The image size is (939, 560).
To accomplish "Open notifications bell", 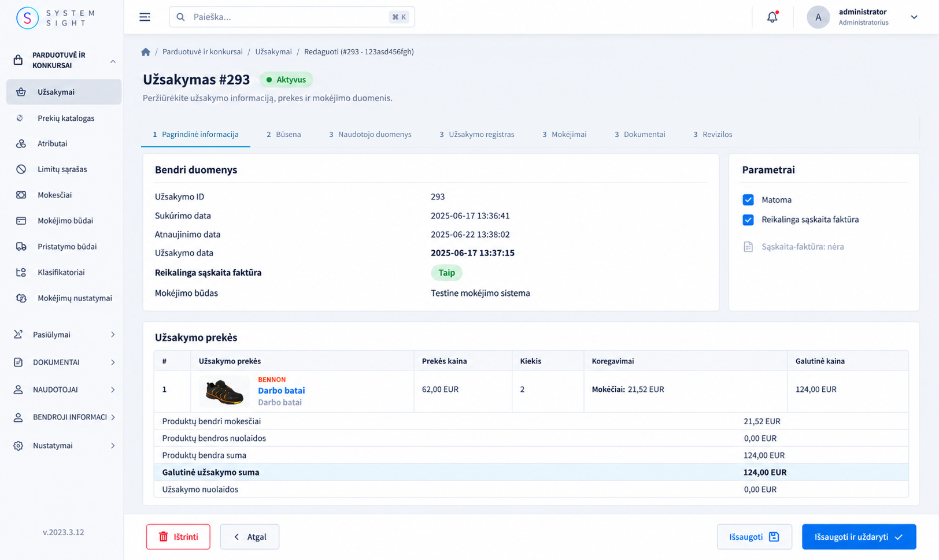I will [x=772, y=17].
